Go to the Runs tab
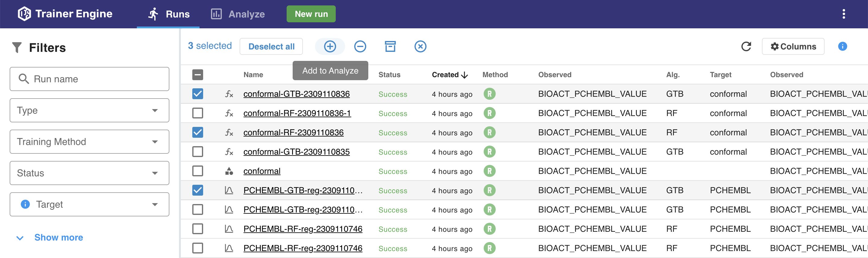868x258 pixels. pyautogui.click(x=169, y=14)
